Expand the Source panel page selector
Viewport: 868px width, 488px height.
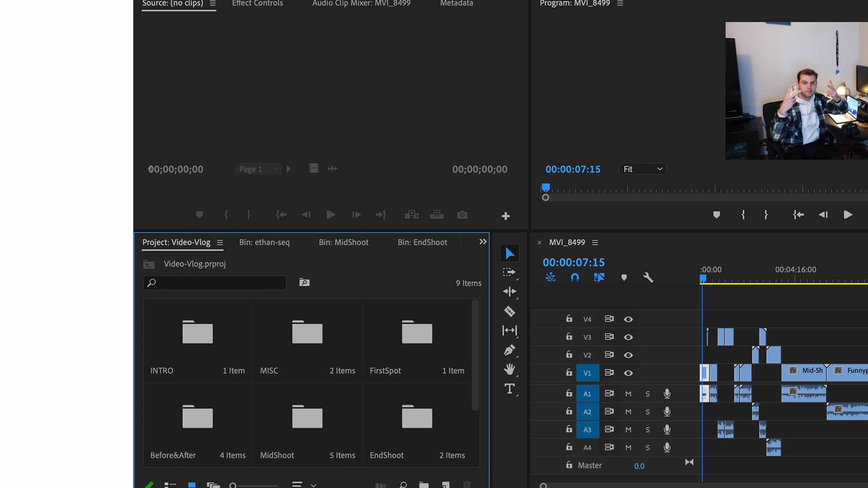pos(274,169)
